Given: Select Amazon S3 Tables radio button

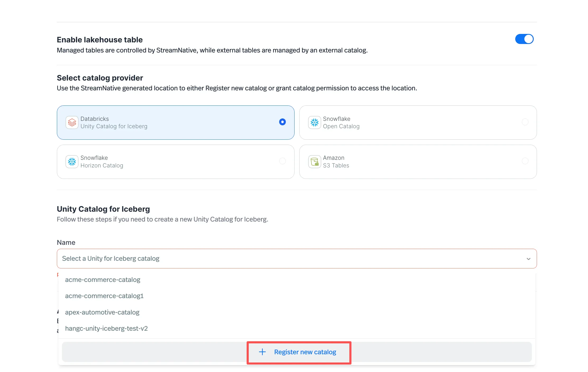Looking at the screenshot, I should coord(525,161).
